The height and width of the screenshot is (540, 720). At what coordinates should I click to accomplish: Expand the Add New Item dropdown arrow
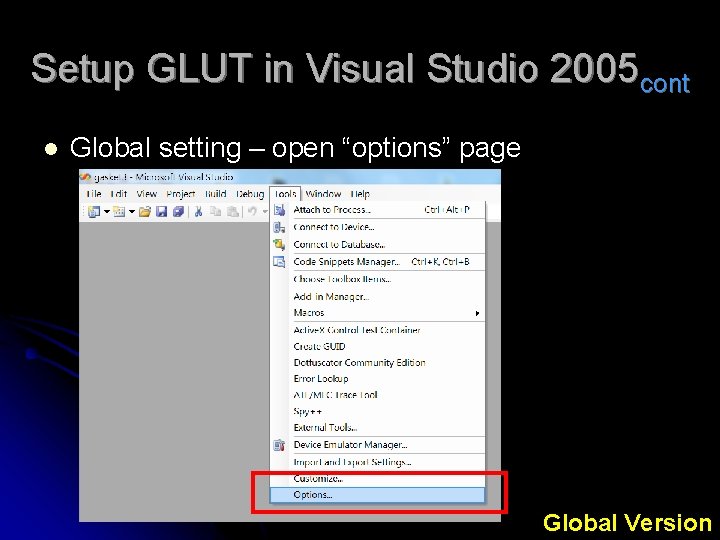tap(132, 212)
